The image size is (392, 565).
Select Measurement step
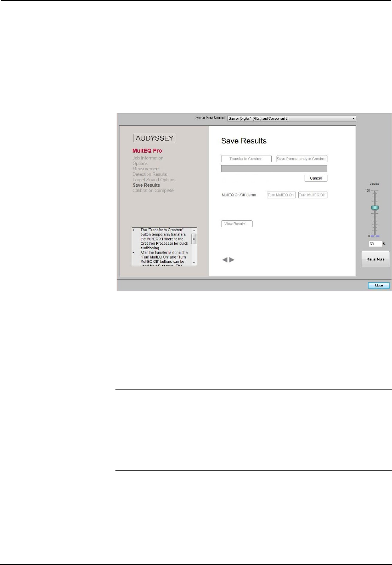[146, 169]
